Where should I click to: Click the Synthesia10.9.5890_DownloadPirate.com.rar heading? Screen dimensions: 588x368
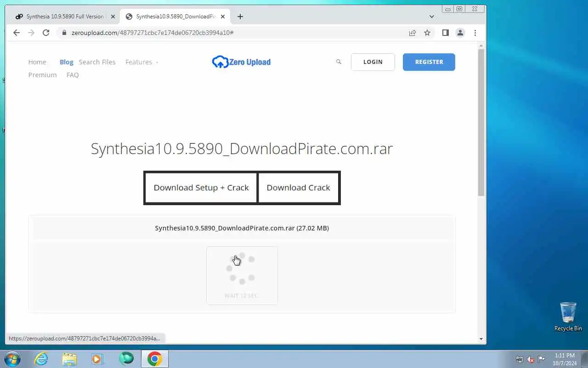(x=242, y=149)
